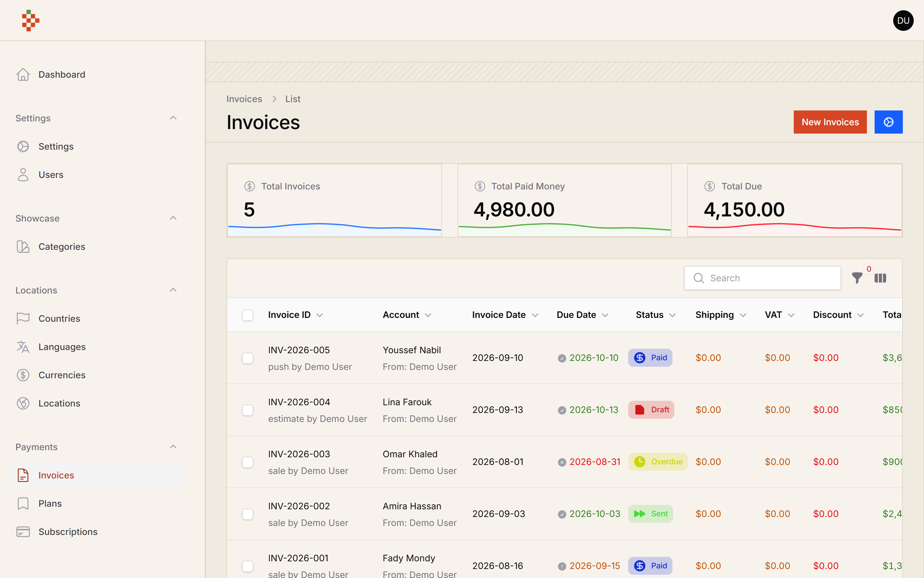The width and height of the screenshot is (924, 578).
Task: Click the Settings gear icon in sidebar
Action: [x=23, y=146]
